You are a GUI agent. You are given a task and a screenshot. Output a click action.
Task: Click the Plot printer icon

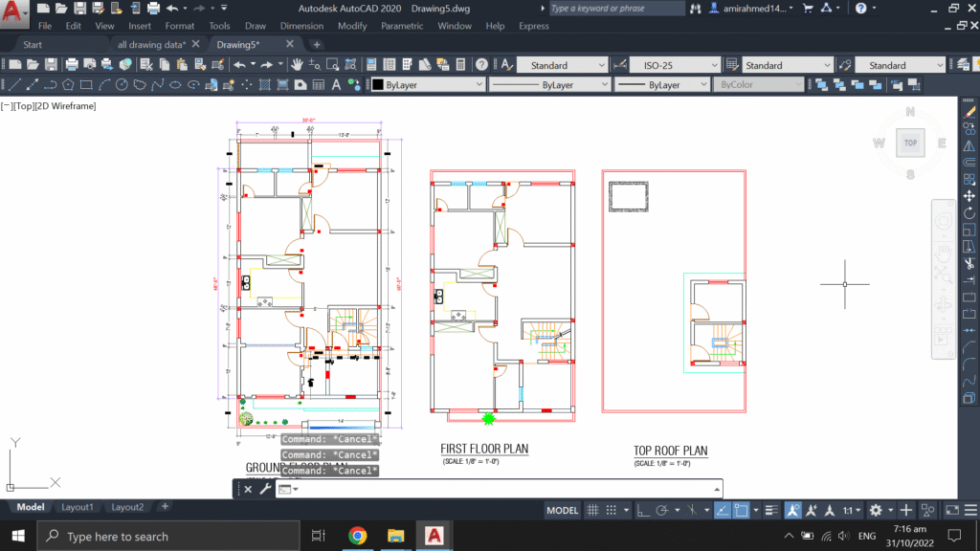click(71, 64)
